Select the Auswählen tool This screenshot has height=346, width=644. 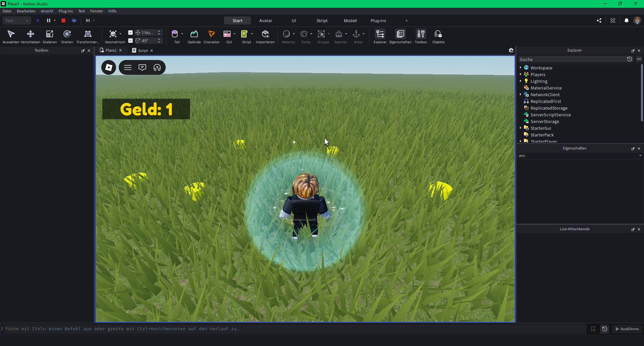[x=11, y=37]
